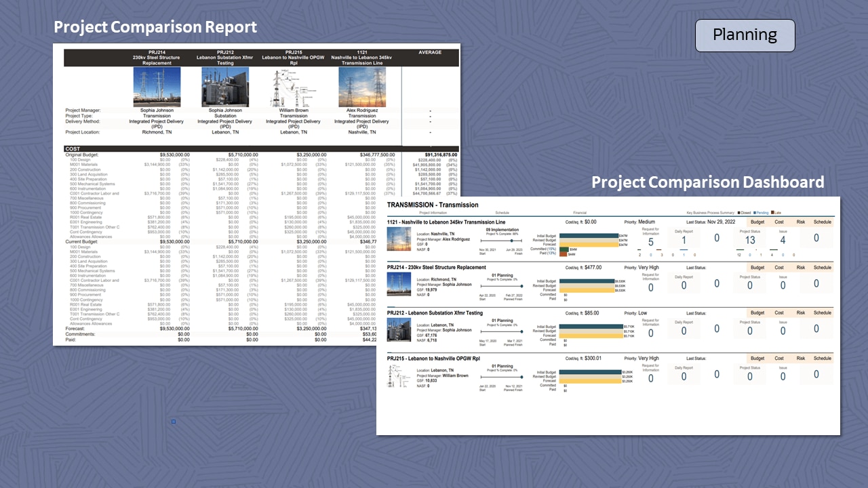Viewport: 868px width, 488px height.
Task: Click the Project % Complete slider marker for PRJ214
Action: pos(521,286)
